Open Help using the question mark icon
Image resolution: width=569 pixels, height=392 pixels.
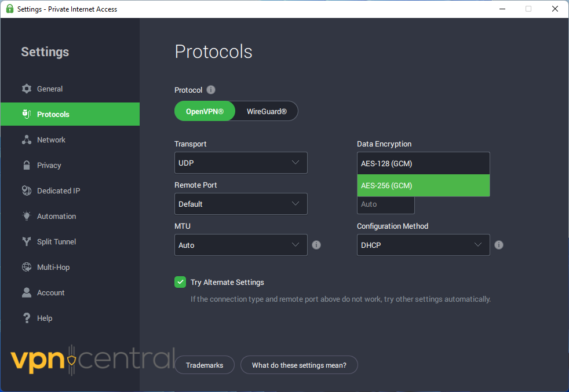pyautogui.click(x=27, y=318)
